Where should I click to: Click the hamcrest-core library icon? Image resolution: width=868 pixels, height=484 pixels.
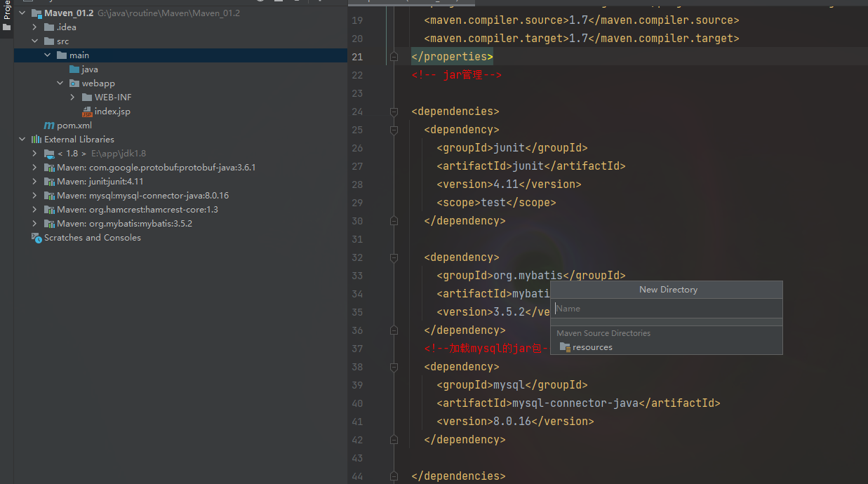pyautogui.click(x=49, y=210)
